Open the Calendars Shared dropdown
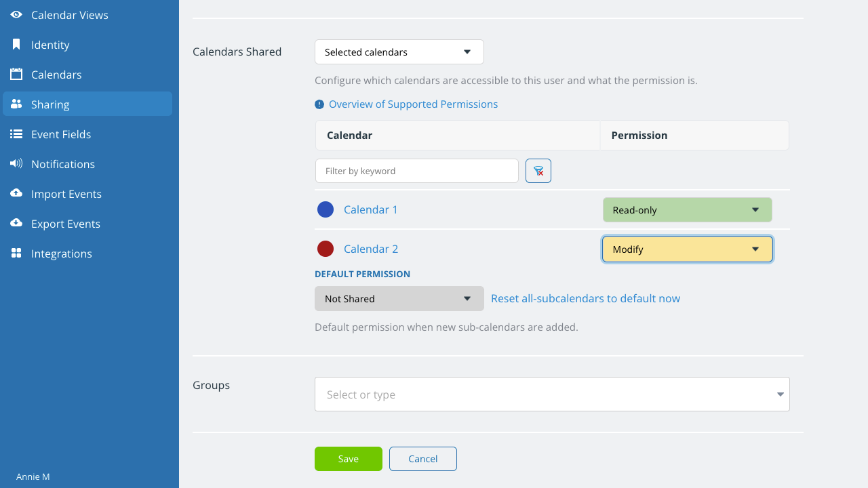The height and width of the screenshot is (488, 868). click(x=399, y=52)
